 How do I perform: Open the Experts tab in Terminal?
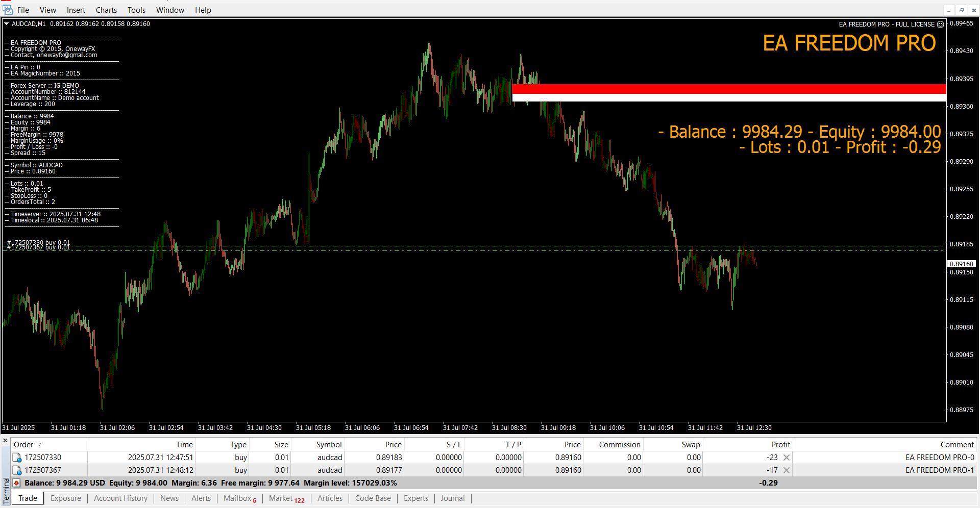[415, 498]
